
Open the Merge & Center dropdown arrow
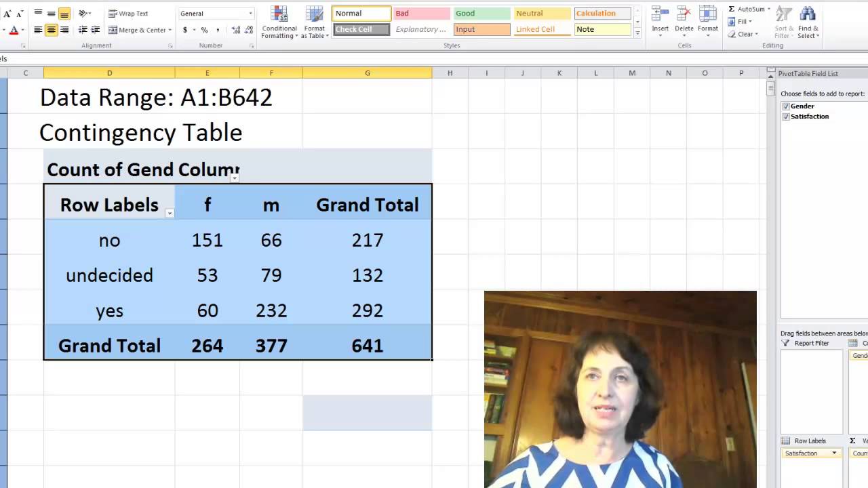tap(170, 30)
